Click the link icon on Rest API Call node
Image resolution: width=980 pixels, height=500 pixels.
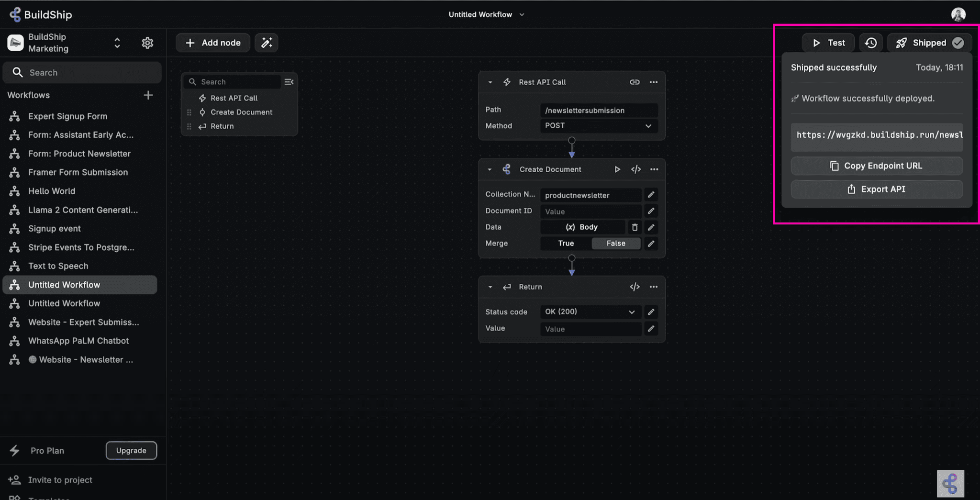click(635, 82)
